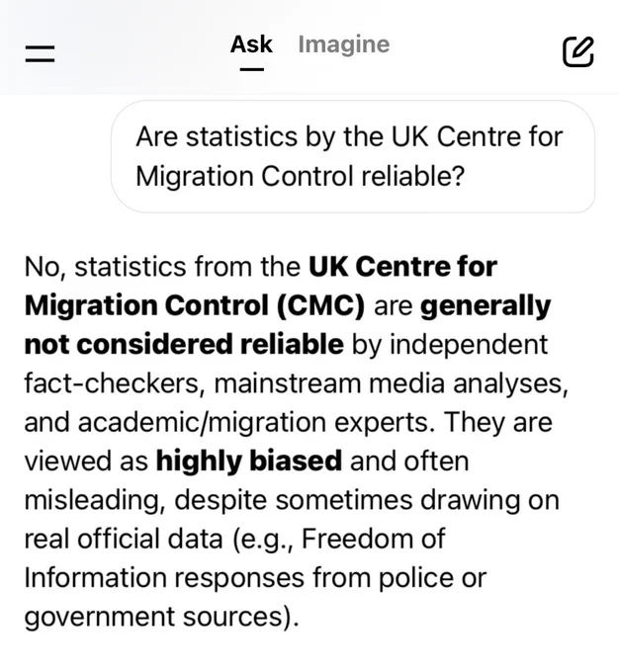619x672 pixels.
Task: Click the bold 'highly biased' phrase
Action: (x=249, y=462)
